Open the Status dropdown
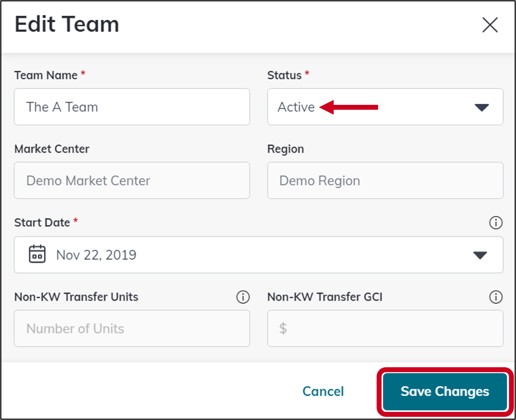The height and width of the screenshot is (420, 516). 481,107
